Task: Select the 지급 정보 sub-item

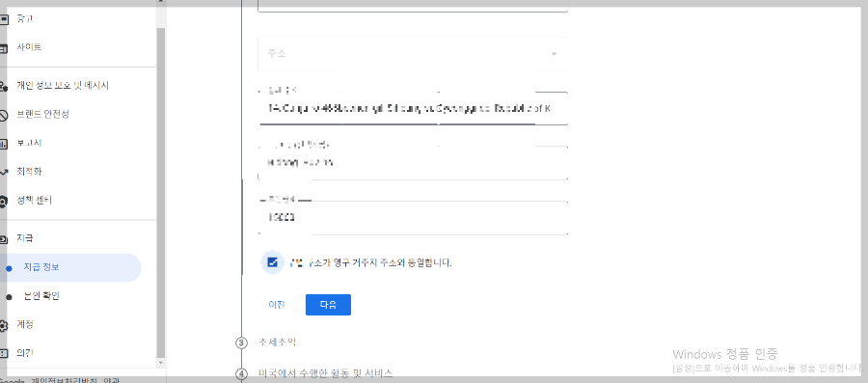Action: 70,267
